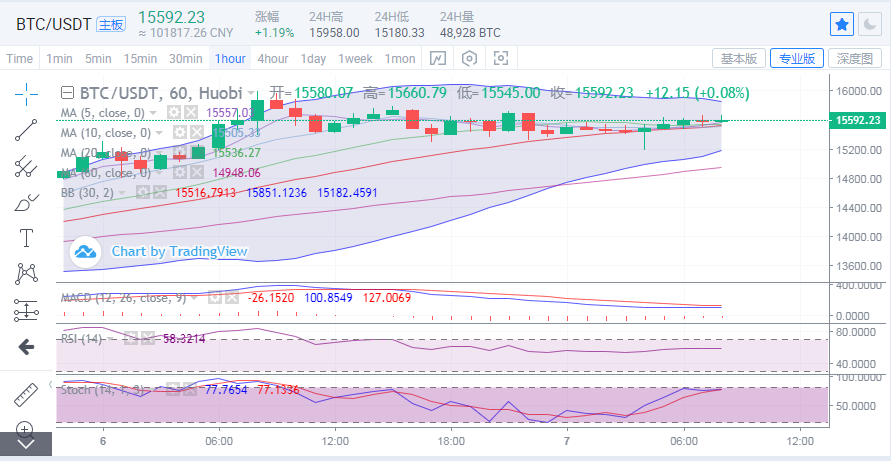This screenshot has height=461, width=891.
Task: Remove the MA (60, close, 0) indicator
Action: (197, 172)
